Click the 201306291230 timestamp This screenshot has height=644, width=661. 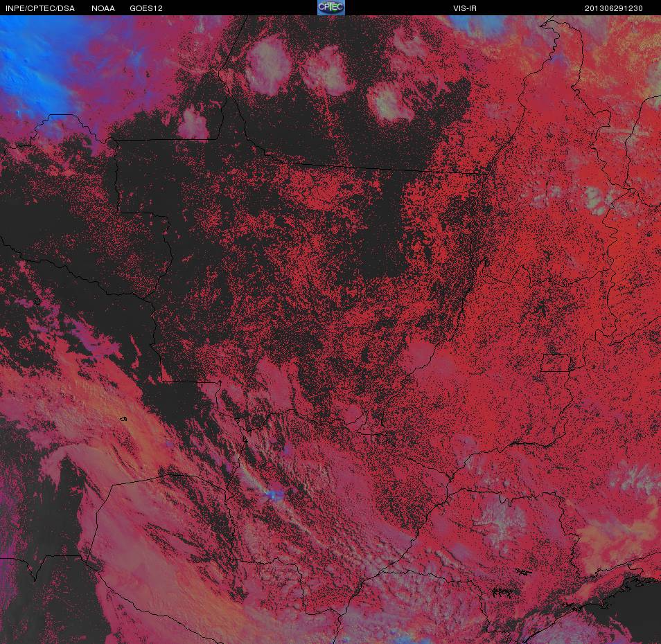pos(613,8)
